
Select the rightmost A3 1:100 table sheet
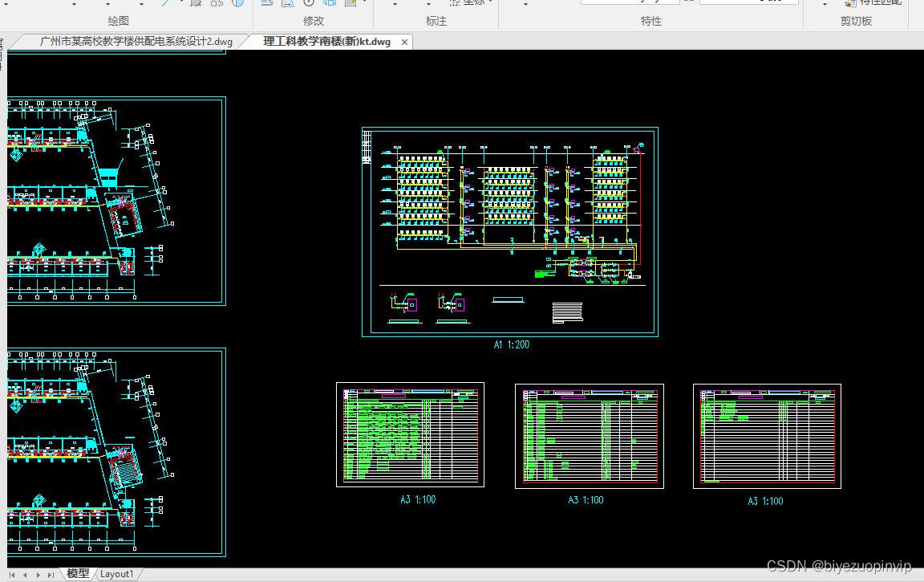(768, 437)
